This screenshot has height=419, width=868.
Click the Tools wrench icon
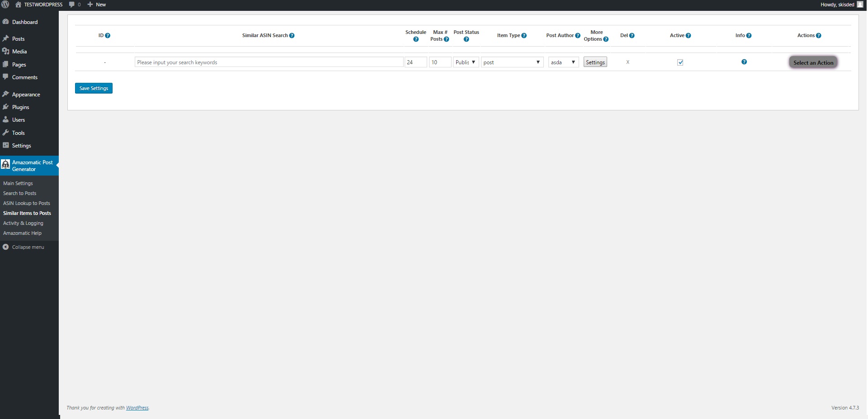[6, 133]
